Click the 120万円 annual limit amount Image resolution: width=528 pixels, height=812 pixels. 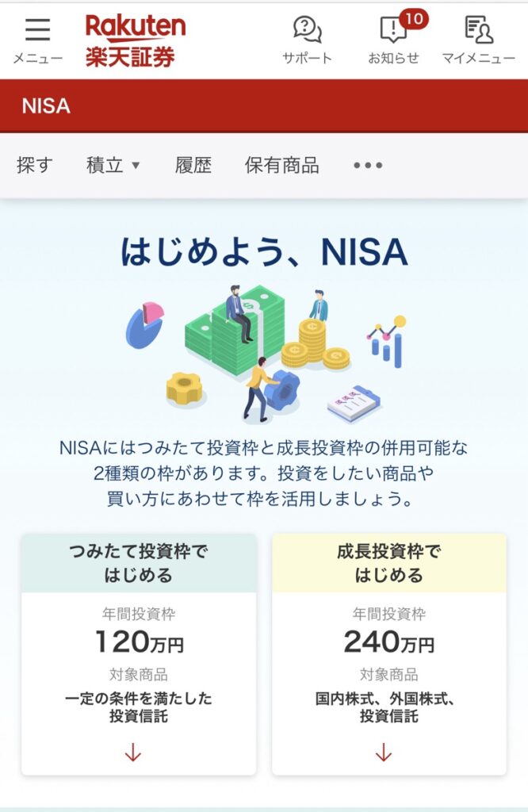(139, 642)
